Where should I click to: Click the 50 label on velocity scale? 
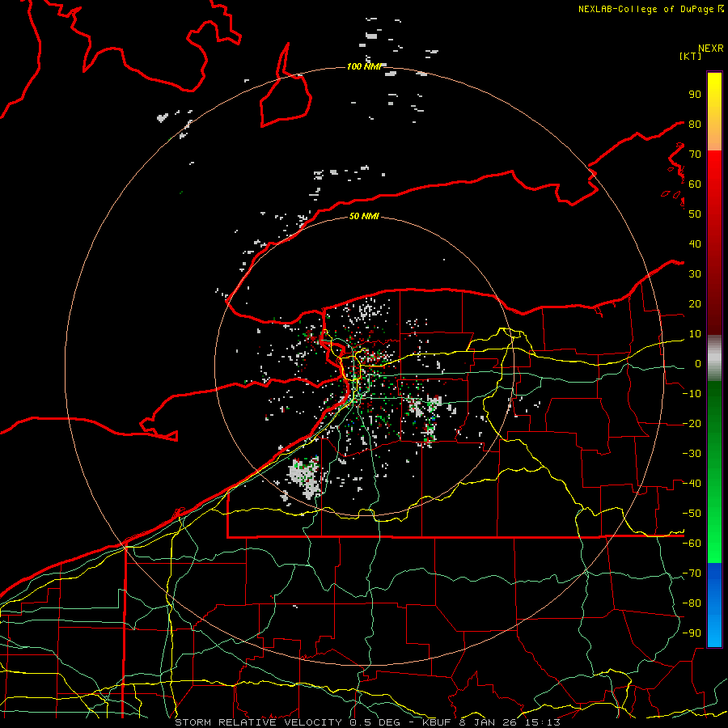click(695, 214)
